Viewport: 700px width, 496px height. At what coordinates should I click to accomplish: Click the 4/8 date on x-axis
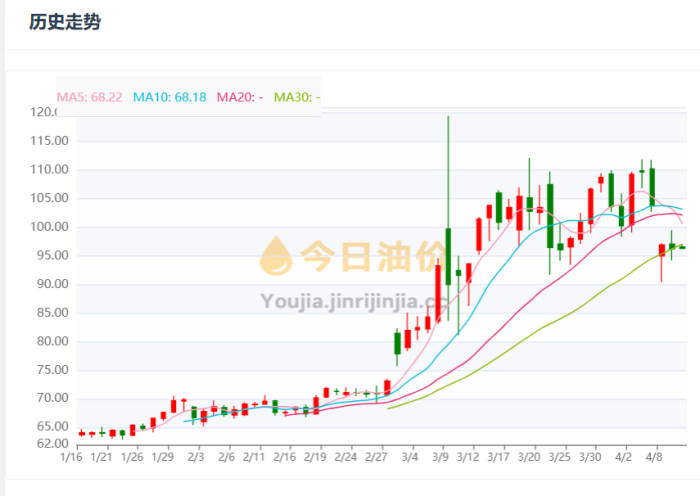pos(657,457)
